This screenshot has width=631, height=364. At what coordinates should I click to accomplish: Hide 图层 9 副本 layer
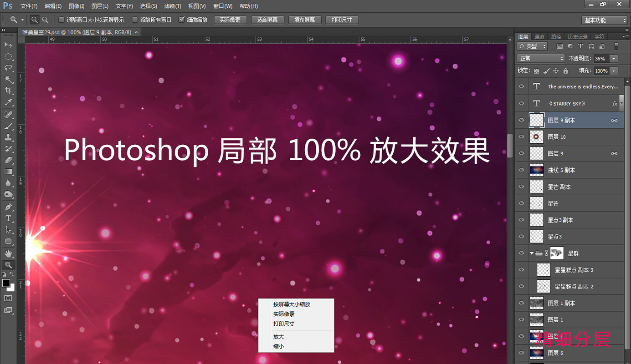(x=522, y=120)
